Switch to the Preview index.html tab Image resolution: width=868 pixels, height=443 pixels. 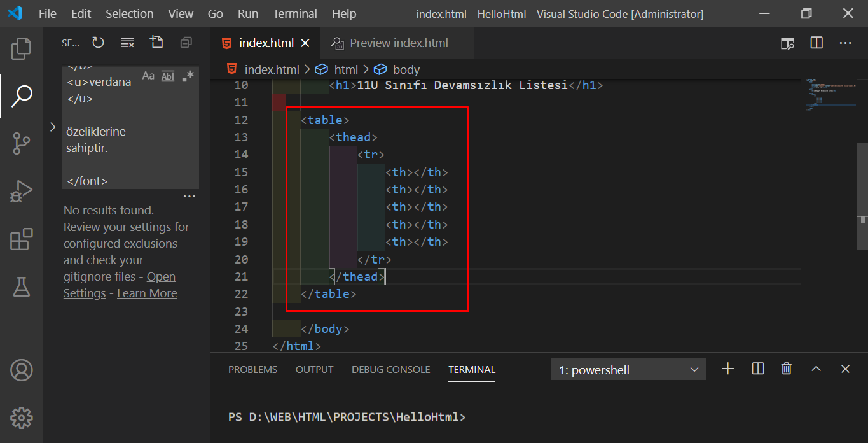[398, 43]
